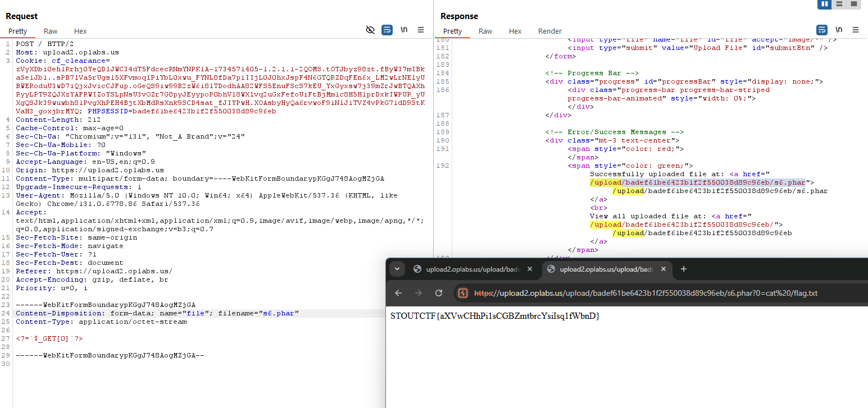Click the filename value "s6.phar" in Content-Disposition
Viewport: 868px width, 408px height.
coord(279,313)
